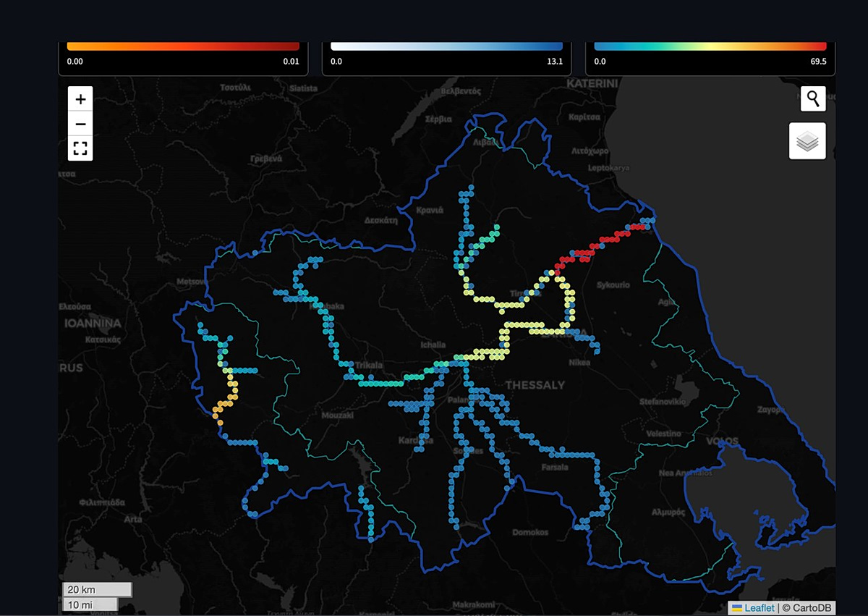Zoom in on the map
Viewport: 868px width, 616px height.
point(80,99)
